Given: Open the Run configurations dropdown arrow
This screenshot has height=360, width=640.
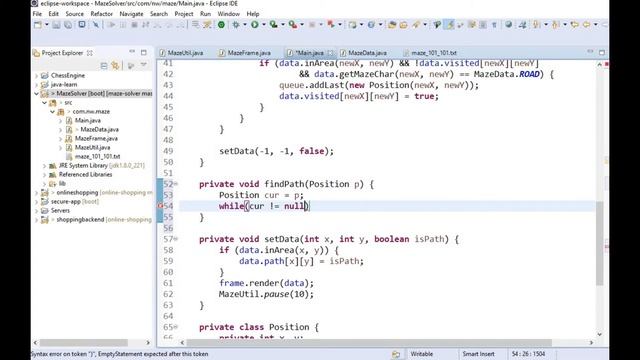Looking at the screenshot, I should pos(264,25).
